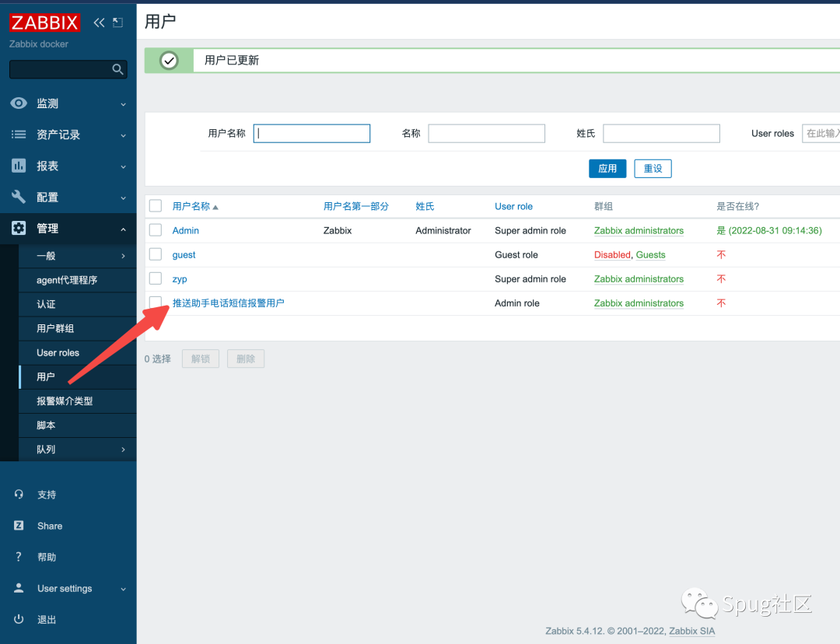Open the 脚本 menu item
The height and width of the screenshot is (644, 840).
point(78,425)
